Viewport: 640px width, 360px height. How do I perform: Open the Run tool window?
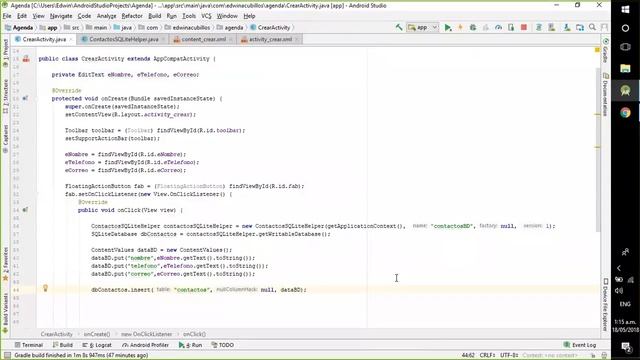tap(190, 345)
